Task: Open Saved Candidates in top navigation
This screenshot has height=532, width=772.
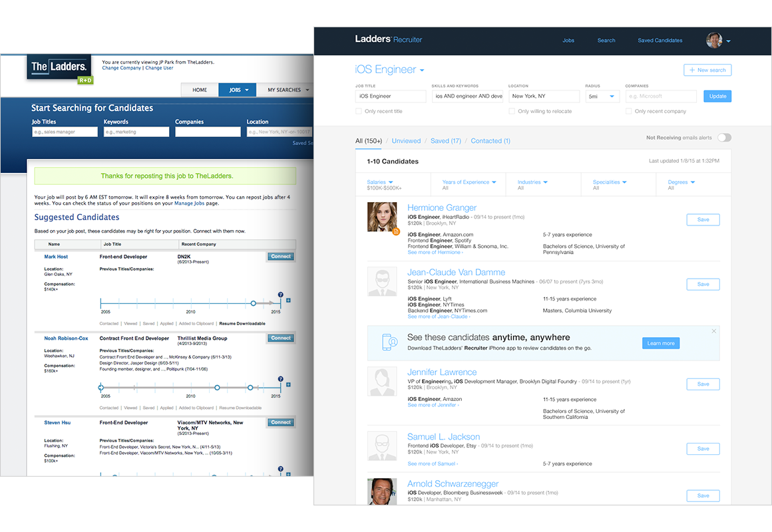Action: (x=660, y=41)
